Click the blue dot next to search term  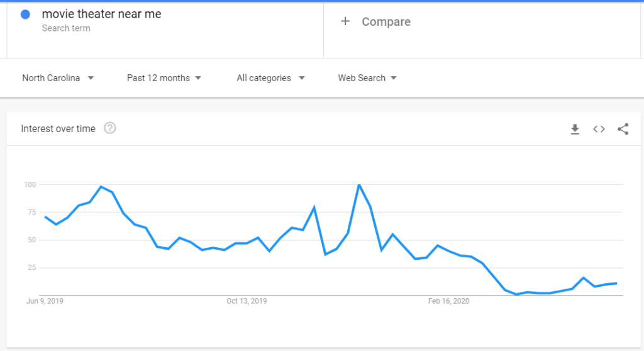tap(25, 14)
